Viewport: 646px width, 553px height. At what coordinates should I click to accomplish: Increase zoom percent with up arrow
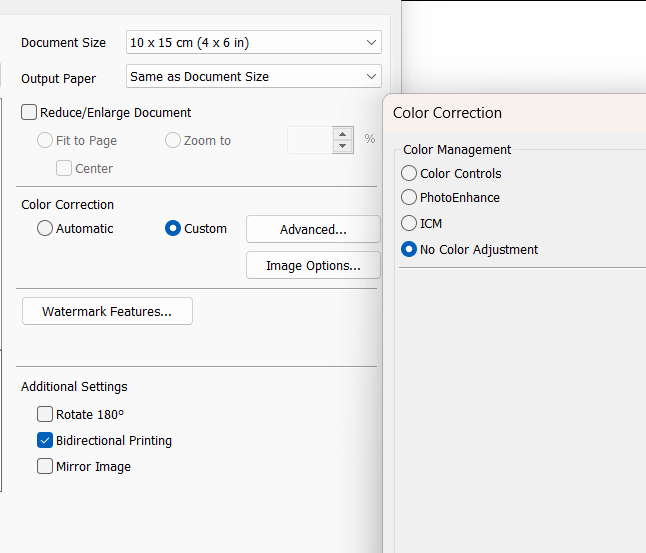pyautogui.click(x=343, y=134)
